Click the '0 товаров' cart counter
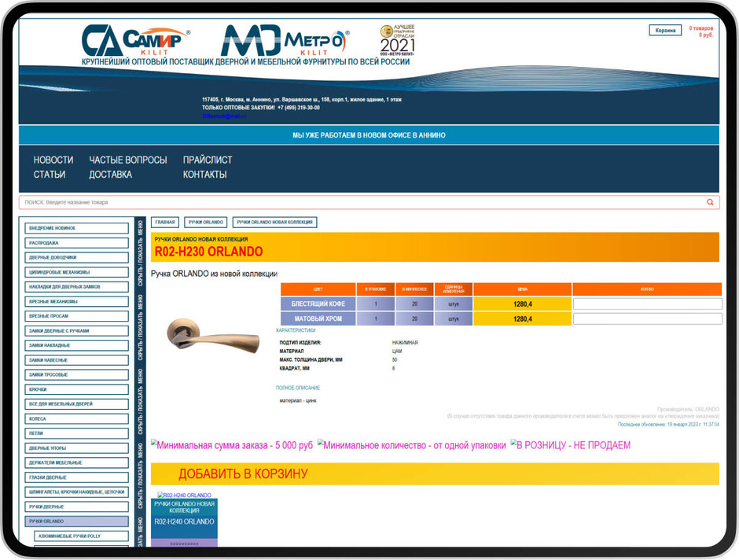 [x=700, y=28]
